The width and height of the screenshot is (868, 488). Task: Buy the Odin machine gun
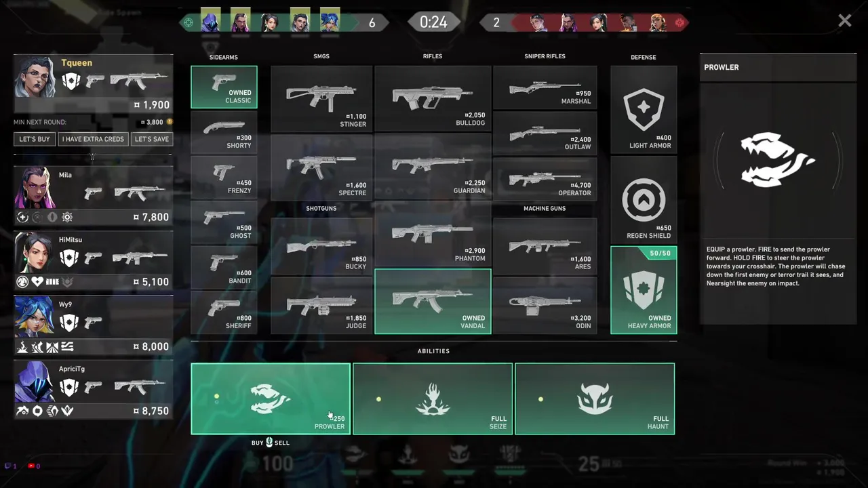545,305
